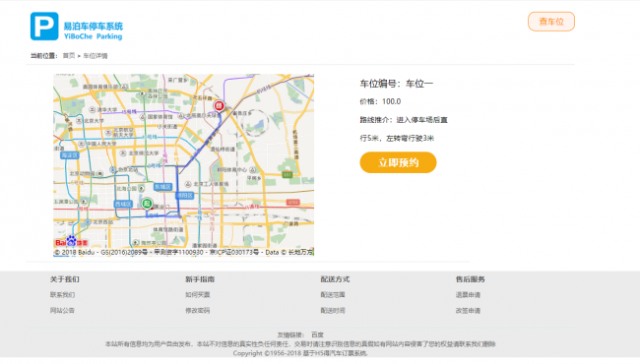
Task: Click the 价格：100.0 text
Action: coord(380,101)
